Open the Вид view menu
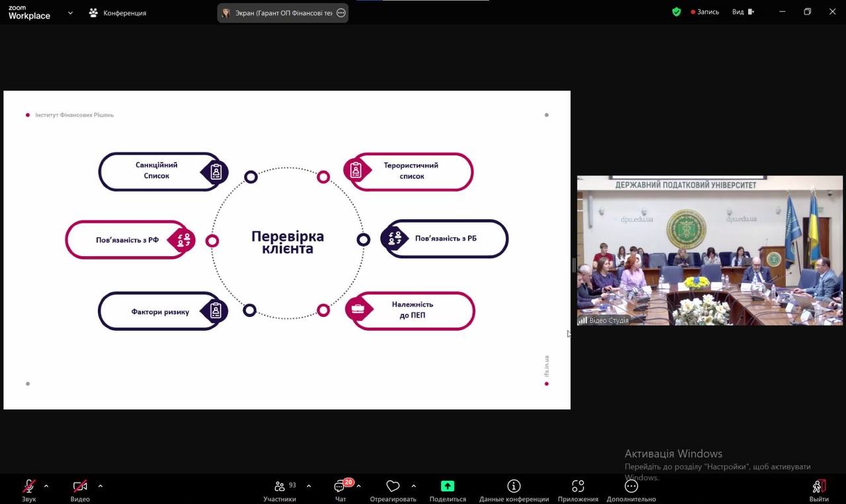 tap(742, 12)
